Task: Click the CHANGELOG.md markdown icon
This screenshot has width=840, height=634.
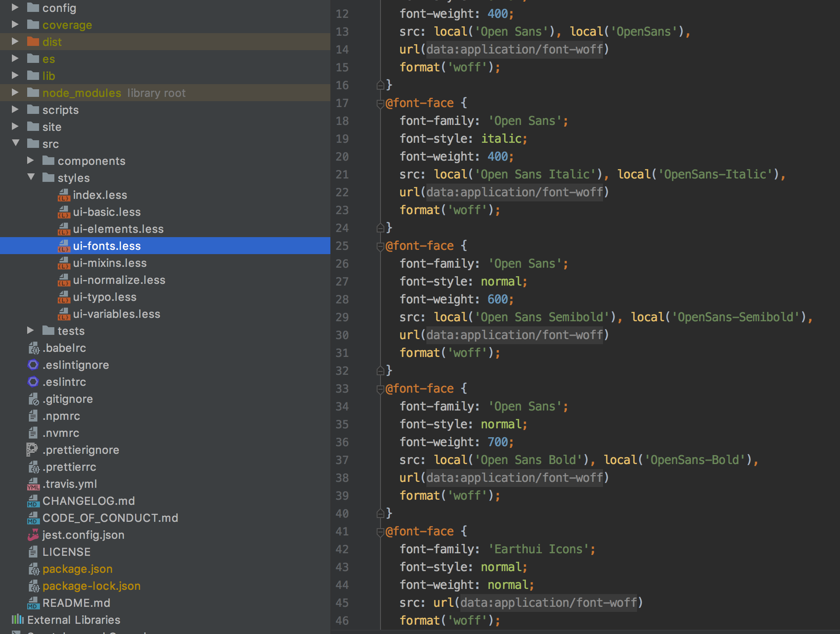Action: click(x=33, y=501)
